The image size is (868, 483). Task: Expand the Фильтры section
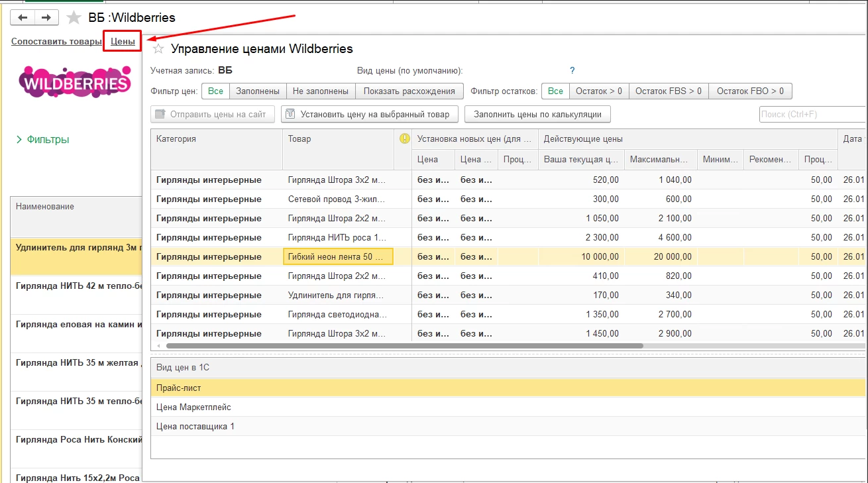pos(42,140)
